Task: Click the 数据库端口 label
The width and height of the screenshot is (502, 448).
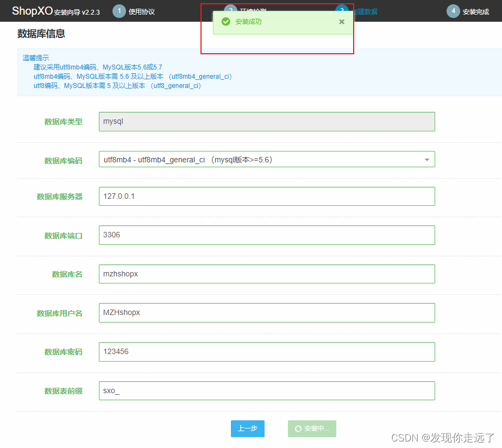Action: [x=64, y=236]
